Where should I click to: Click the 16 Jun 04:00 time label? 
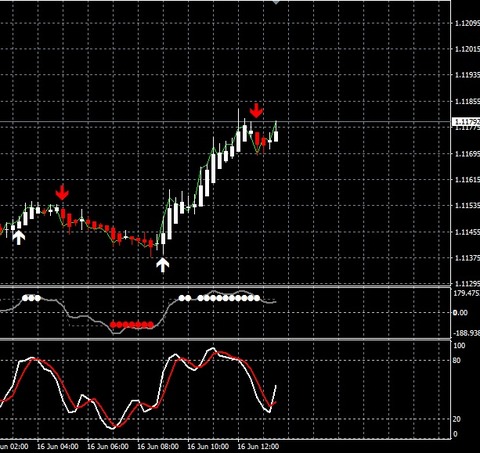point(57,446)
